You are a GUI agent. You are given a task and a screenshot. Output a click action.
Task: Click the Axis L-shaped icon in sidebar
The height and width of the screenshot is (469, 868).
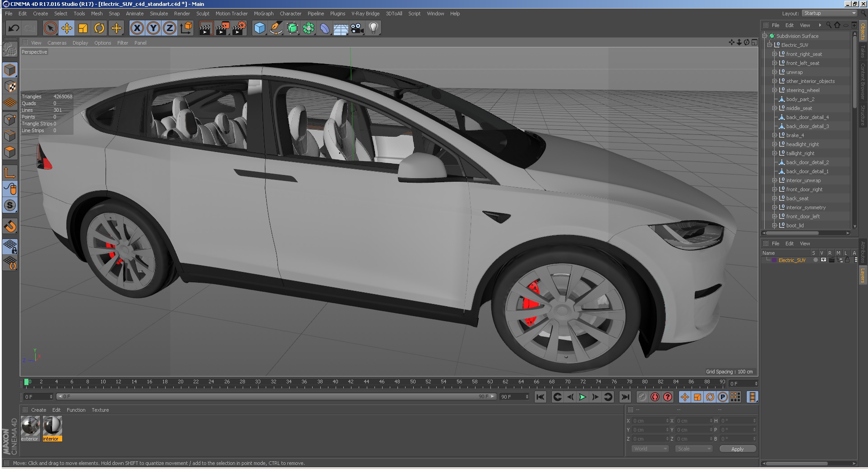point(10,173)
